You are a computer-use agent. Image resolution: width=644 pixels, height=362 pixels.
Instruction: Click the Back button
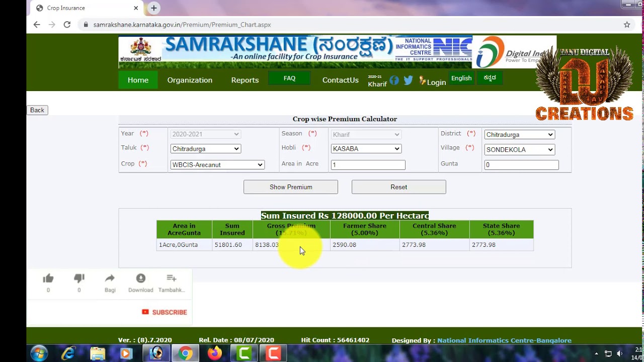point(37,110)
